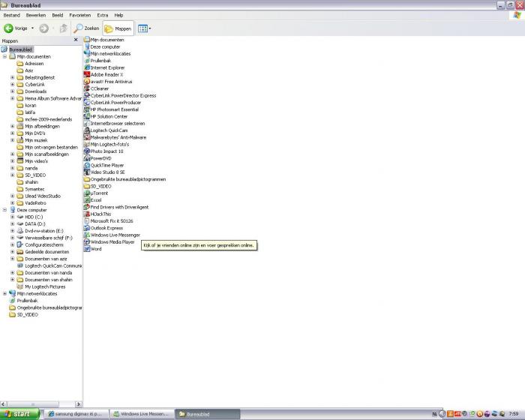Click the clock in system tray
525x420 pixels.
pos(514,414)
